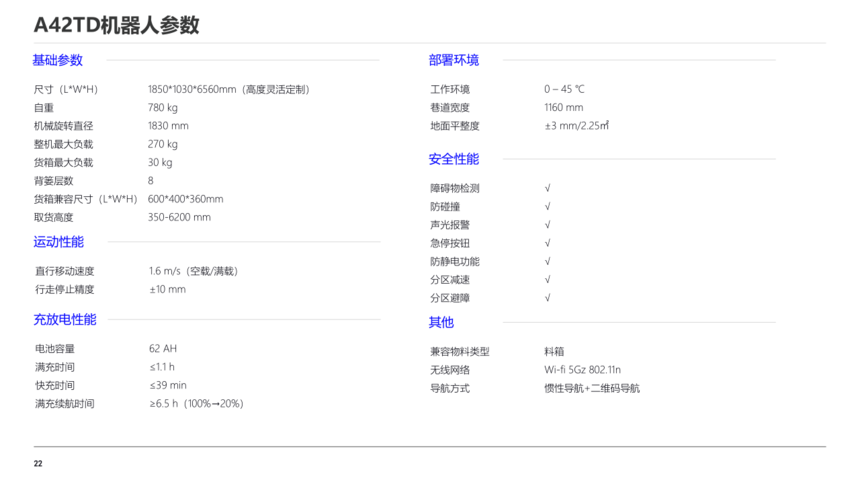Select the 780 kg weight value
The width and height of the screenshot is (860, 484).
[x=163, y=108]
